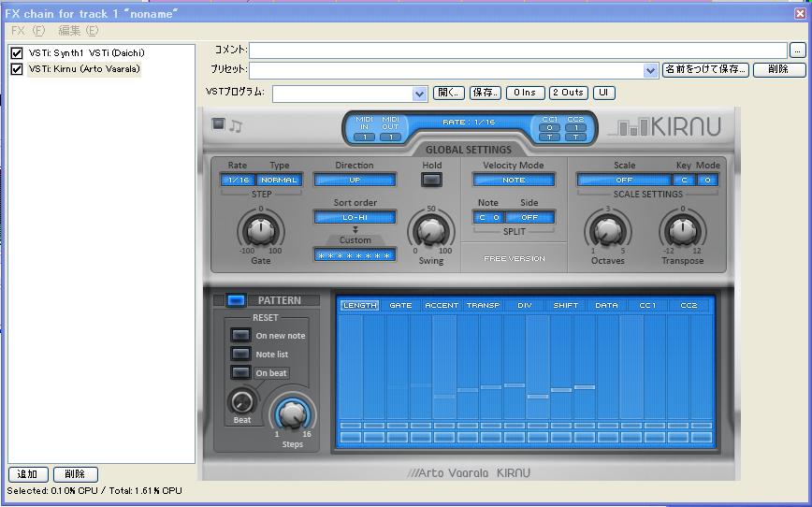Uncheck the Synth1 VSTi checkbox
The height and width of the screenshot is (507, 812).
point(17,52)
